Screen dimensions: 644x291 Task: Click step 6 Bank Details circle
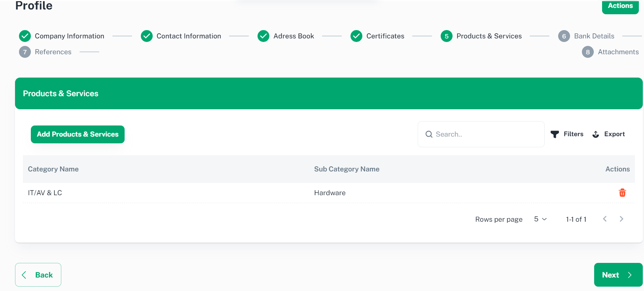tap(564, 36)
